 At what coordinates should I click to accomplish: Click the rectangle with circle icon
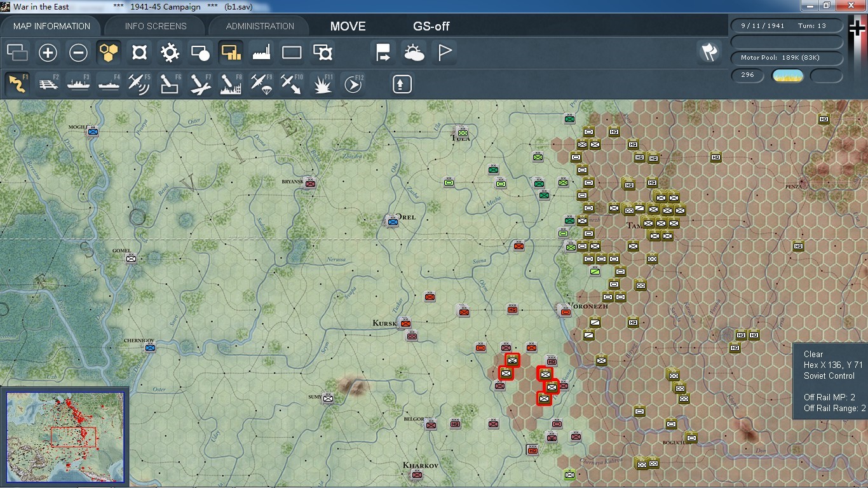click(x=200, y=53)
